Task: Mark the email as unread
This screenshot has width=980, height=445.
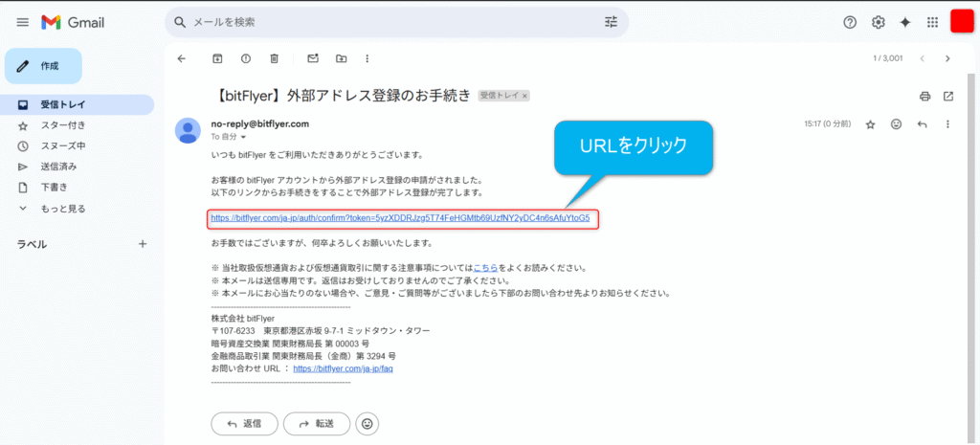Action: click(x=313, y=58)
